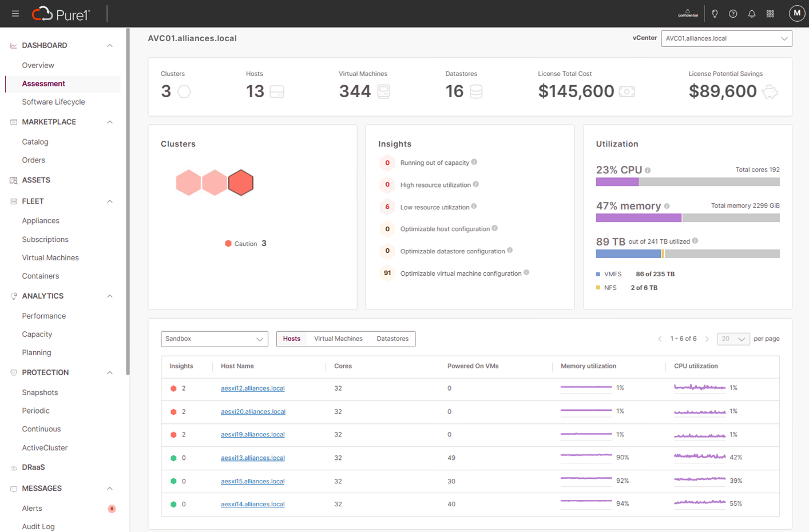Click the memory utilization bar
809x532 pixels.
(687, 218)
